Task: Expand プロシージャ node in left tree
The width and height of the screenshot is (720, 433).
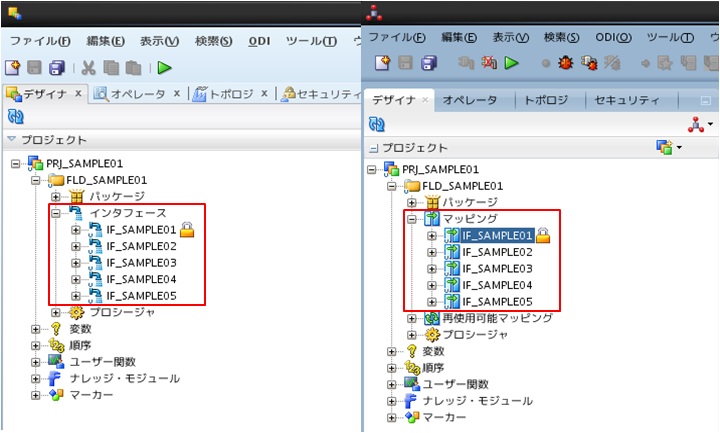Action: click(x=56, y=312)
